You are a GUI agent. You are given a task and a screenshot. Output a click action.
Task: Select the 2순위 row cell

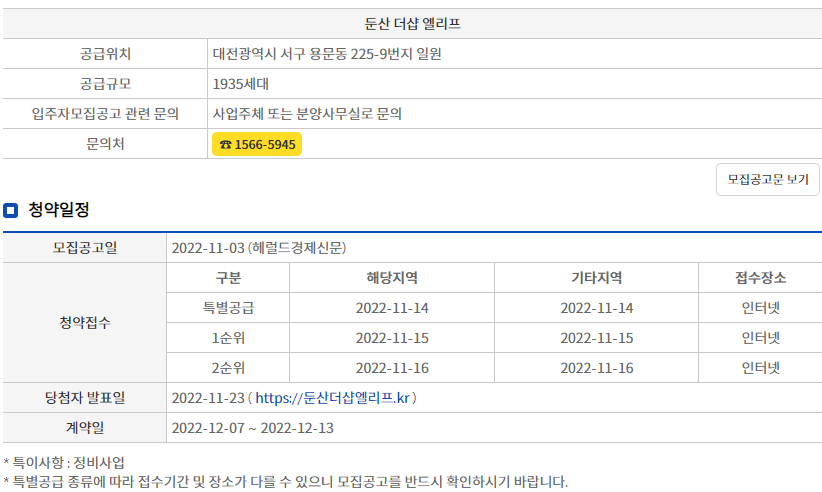pyautogui.click(x=228, y=368)
